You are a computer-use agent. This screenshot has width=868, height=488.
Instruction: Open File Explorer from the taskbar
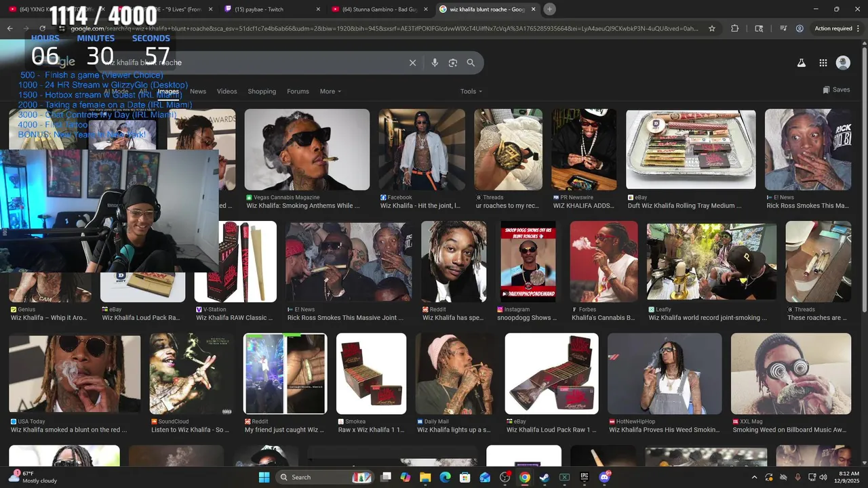[425, 477]
